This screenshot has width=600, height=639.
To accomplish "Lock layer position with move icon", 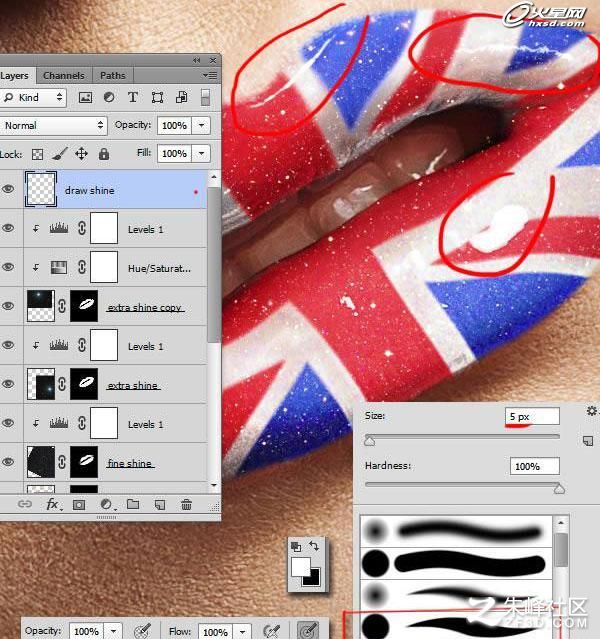I will coord(82,154).
